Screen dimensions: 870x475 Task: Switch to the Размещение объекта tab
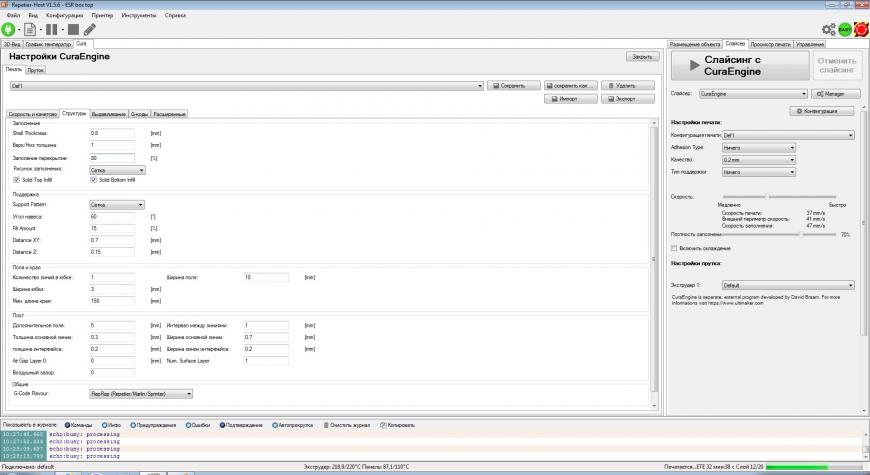[x=695, y=44]
